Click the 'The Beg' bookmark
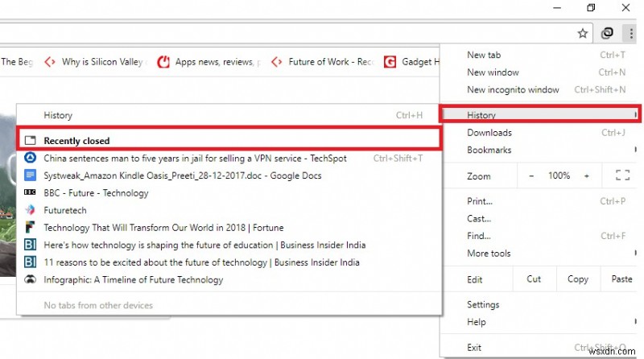644x359 pixels. tap(17, 62)
